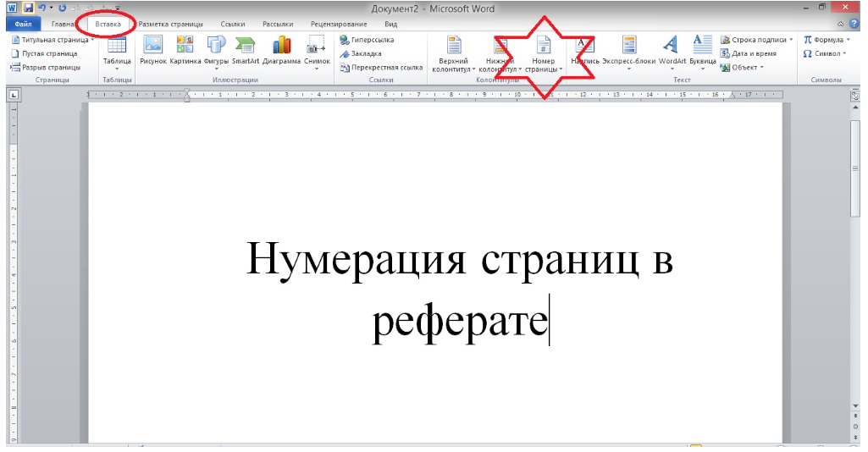Open the Рассылки tab
This screenshot has width=868, height=452.
(x=278, y=24)
